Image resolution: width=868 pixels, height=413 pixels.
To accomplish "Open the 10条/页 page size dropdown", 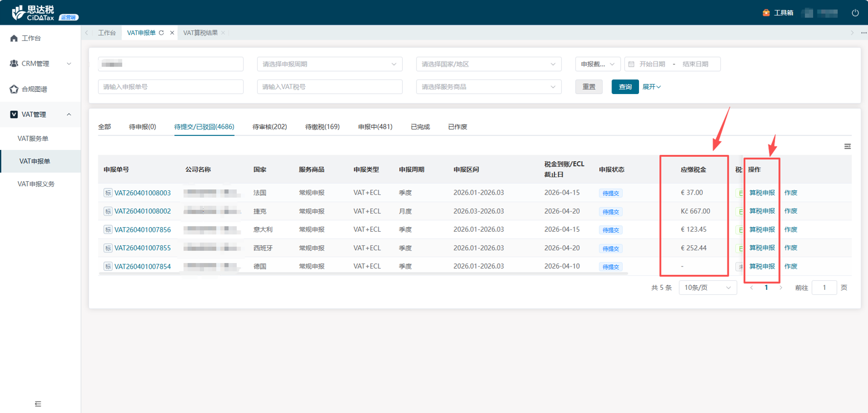I will [707, 288].
